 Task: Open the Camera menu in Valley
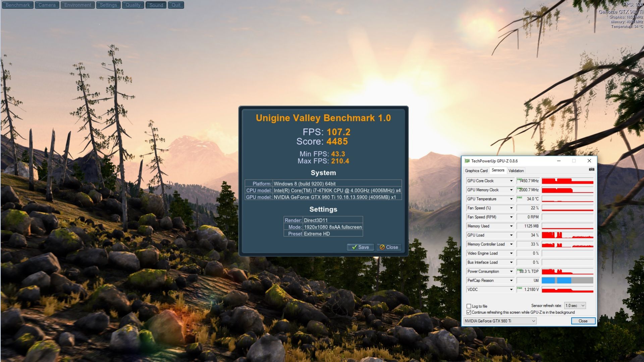click(47, 5)
